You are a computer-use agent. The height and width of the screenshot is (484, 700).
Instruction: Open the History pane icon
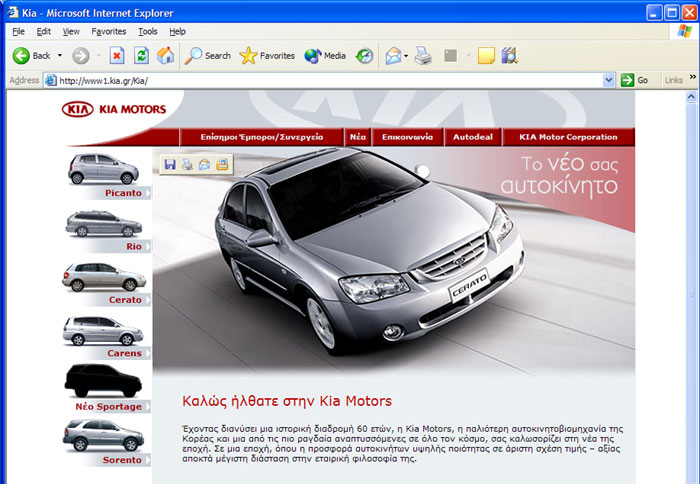(x=364, y=56)
